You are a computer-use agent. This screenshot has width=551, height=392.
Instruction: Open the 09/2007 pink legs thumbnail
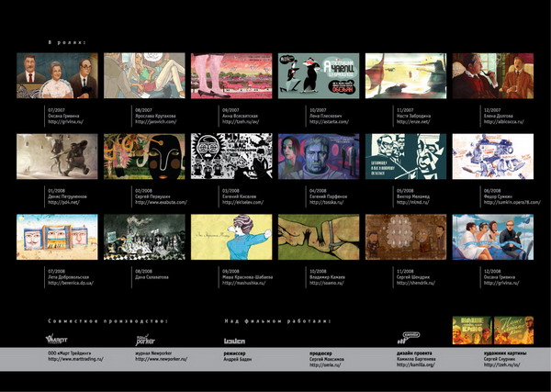pyautogui.click(x=231, y=75)
